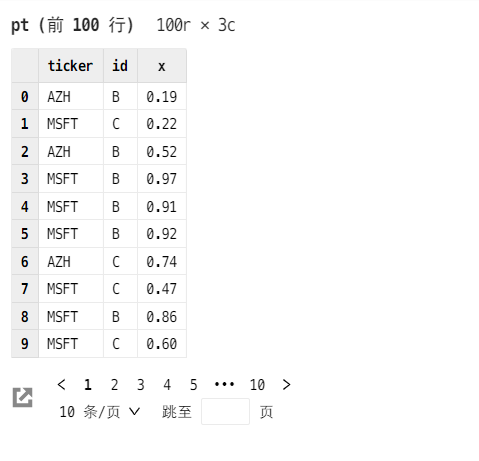Go to previous page arrow
Viewport: 479px width, 461px height.
pyautogui.click(x=61, y=385)
